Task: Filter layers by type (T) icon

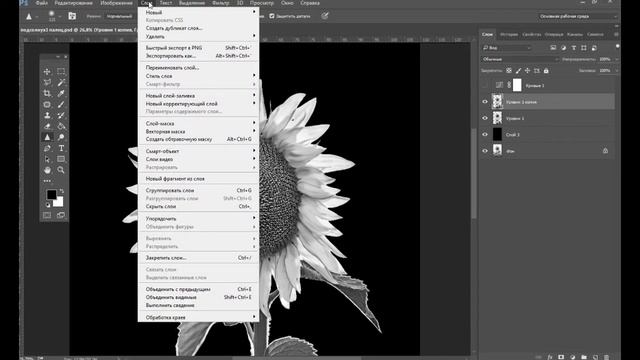Action: tap(573, 48)
